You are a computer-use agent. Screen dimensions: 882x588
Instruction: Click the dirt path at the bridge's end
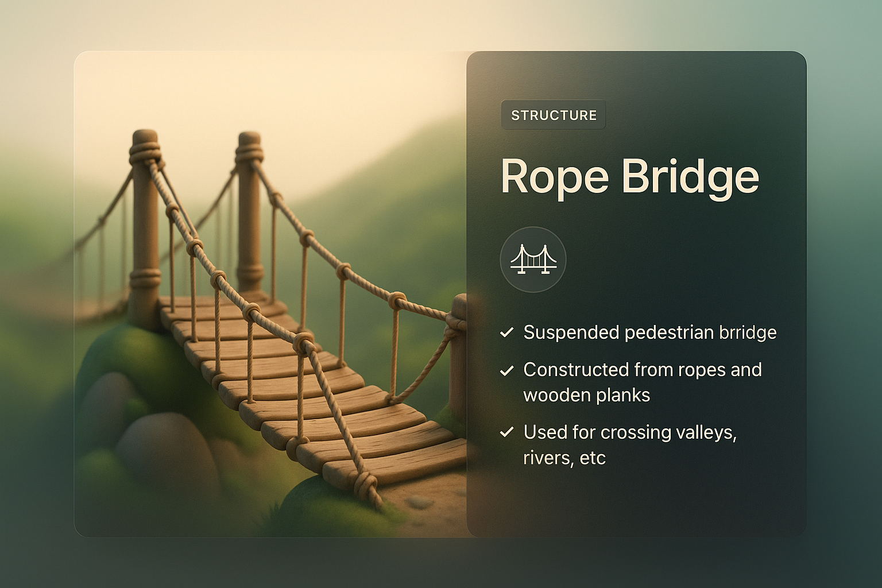(425, 505)
